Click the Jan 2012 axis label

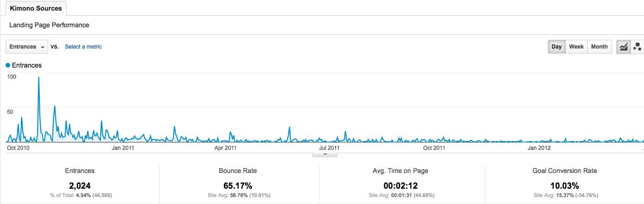point(539,148)
